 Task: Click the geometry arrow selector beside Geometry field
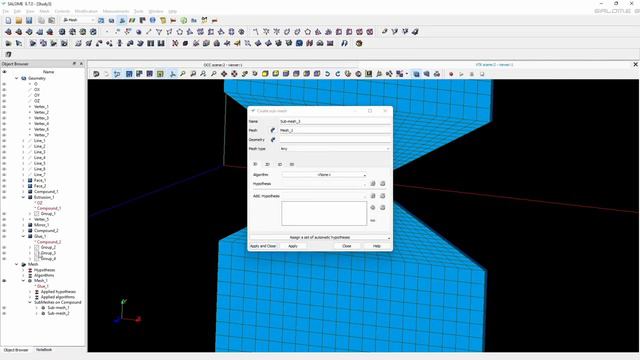click(273, 140)
